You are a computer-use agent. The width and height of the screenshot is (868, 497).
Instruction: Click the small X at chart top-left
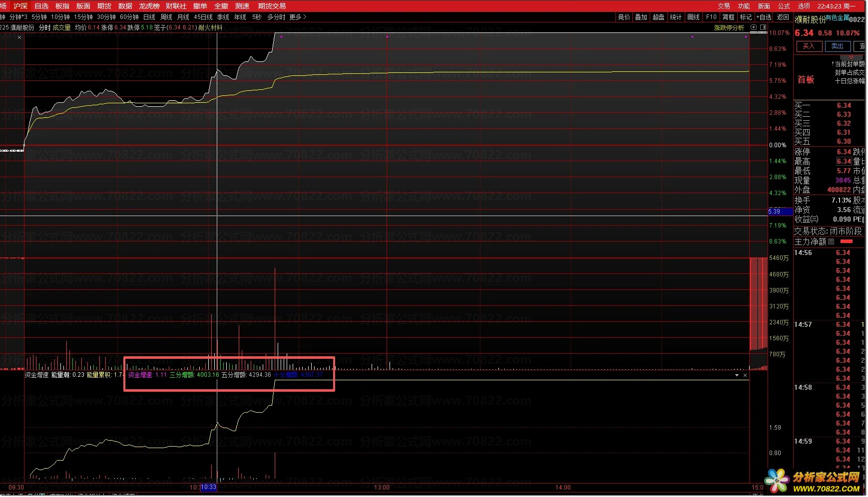[x=19, y=37]
